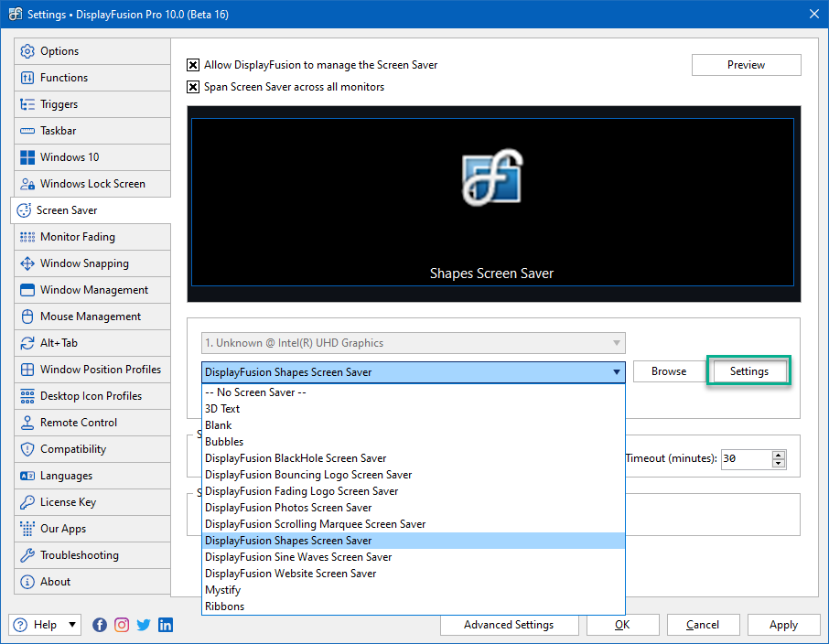Choose -- No Screen Saver -- option
829x644 pixels.
[x=413, y=392]
